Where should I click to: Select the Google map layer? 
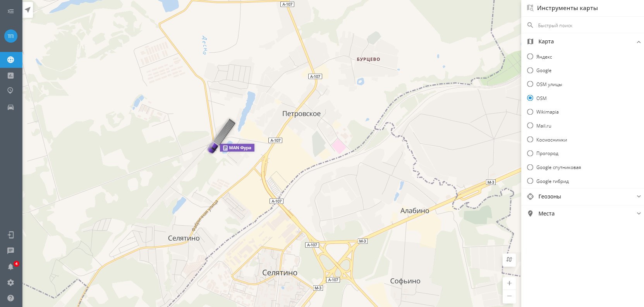click(530, 71)
